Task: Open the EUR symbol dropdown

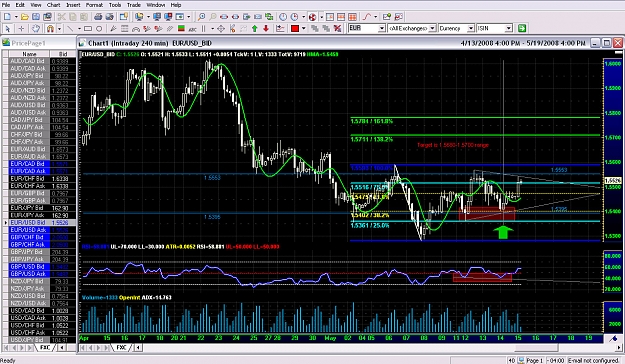Action: (x=381, y=28)
